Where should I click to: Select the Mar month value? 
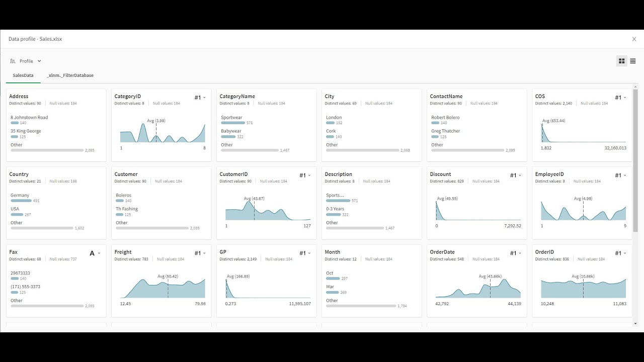click(x=330, y=287)
